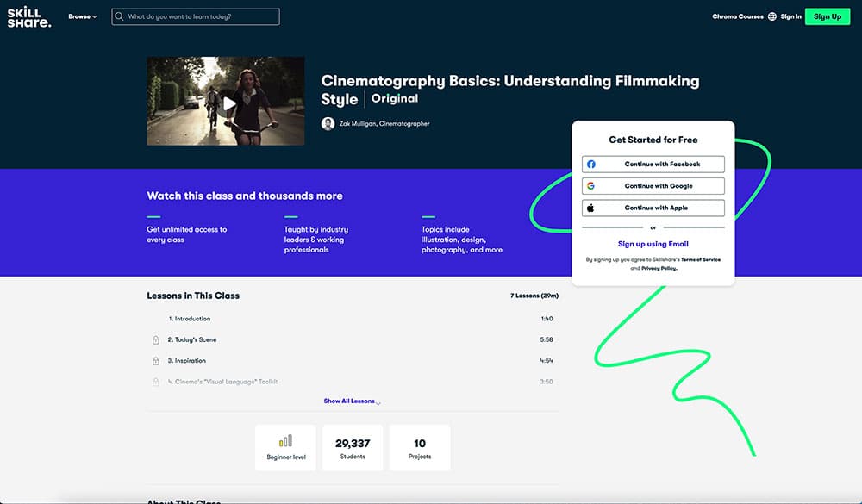This screenshot has width=862, height=504.
Task: Click Sign In in the header
Action: coord(790,16)
